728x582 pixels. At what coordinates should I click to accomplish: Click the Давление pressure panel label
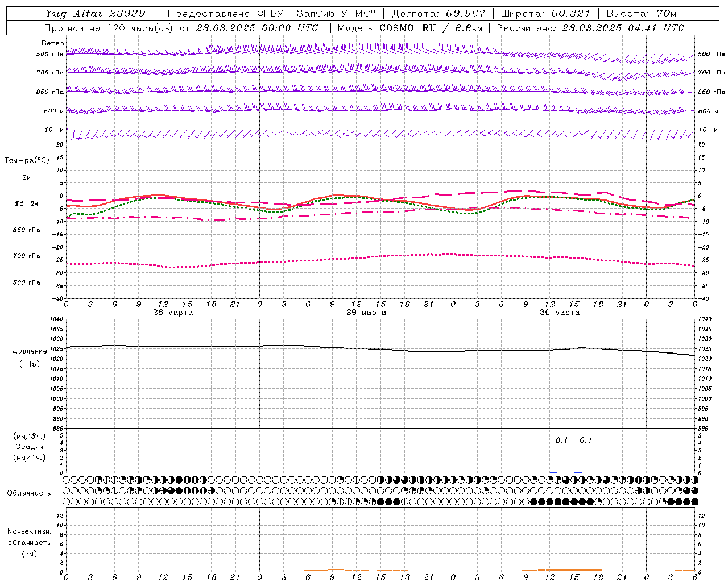coord(30,351)
